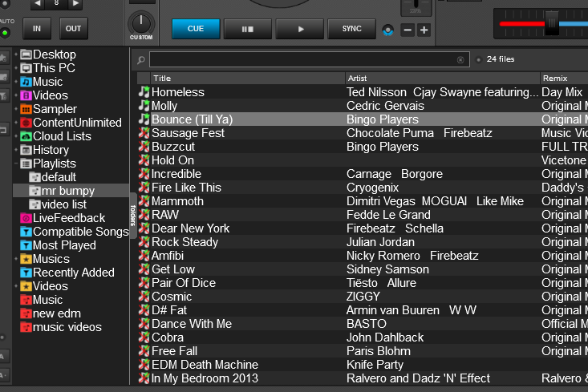Collapse the Playlists tree node
Viewport: 588px width, 392px height.
pos(16,164)
